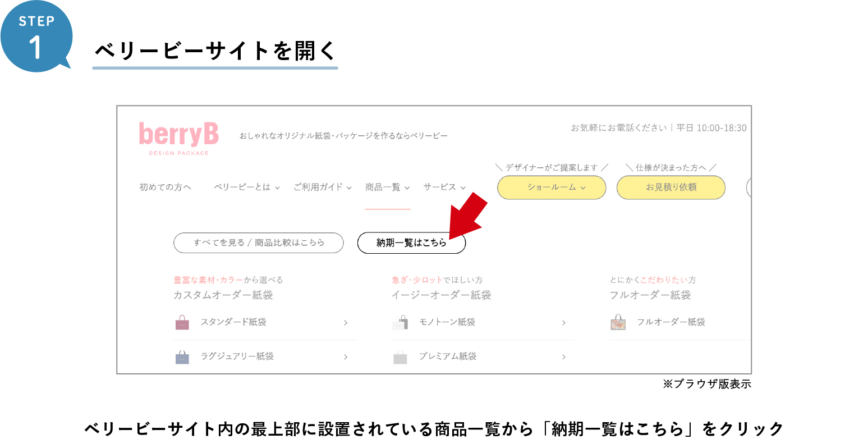The height and width of the screenshot is (439, 868).
Task: Expand the ご利用ガイド dropdown menu
Action: (322, 187)
